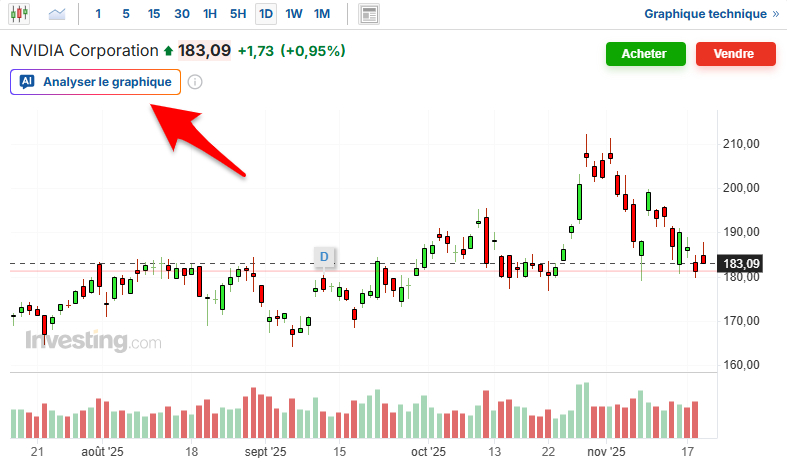This screenshot has width=787, height=466.
Task: Select the 1 minute timeframe
Action: pos(97,14)
